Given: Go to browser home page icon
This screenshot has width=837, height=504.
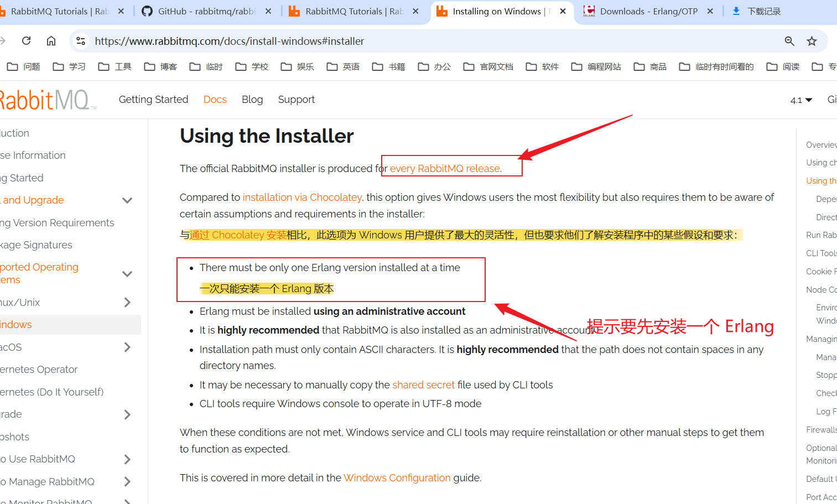Looking at the screenshot, I should coord(51,40).
